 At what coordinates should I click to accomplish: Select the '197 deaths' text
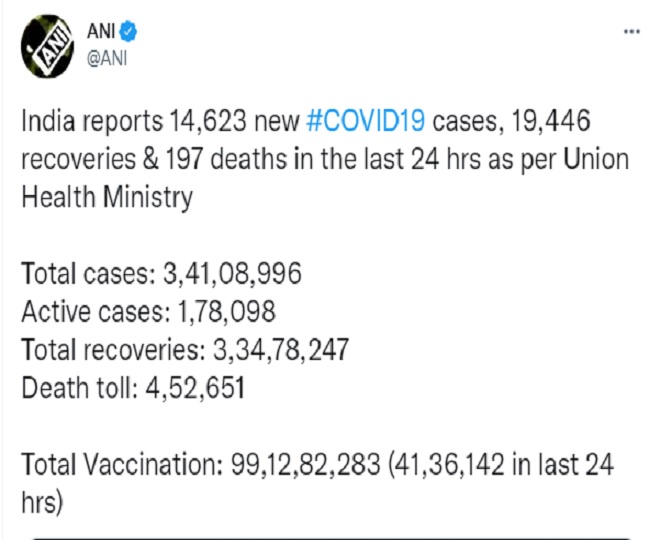tap(226, 159)
